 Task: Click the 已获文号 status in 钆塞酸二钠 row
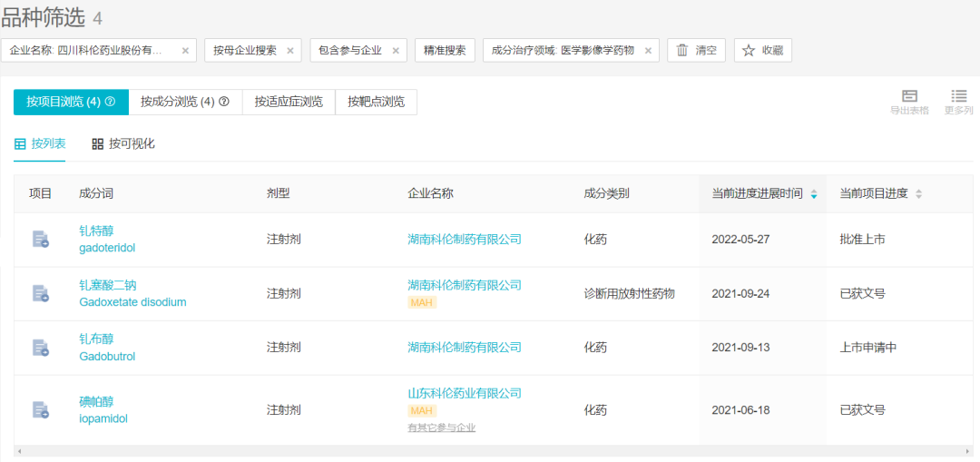click(x=863, y=294)
